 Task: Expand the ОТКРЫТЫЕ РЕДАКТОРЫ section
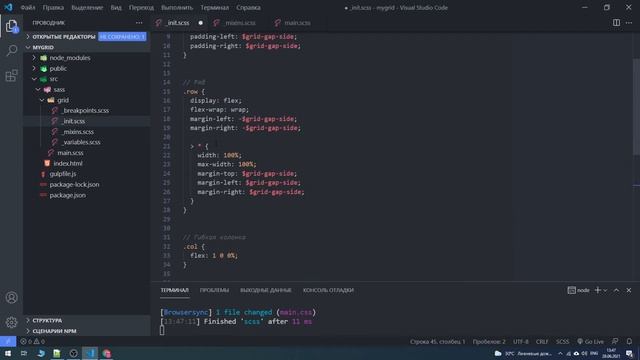pyautogui.click(x=87, y=37)
